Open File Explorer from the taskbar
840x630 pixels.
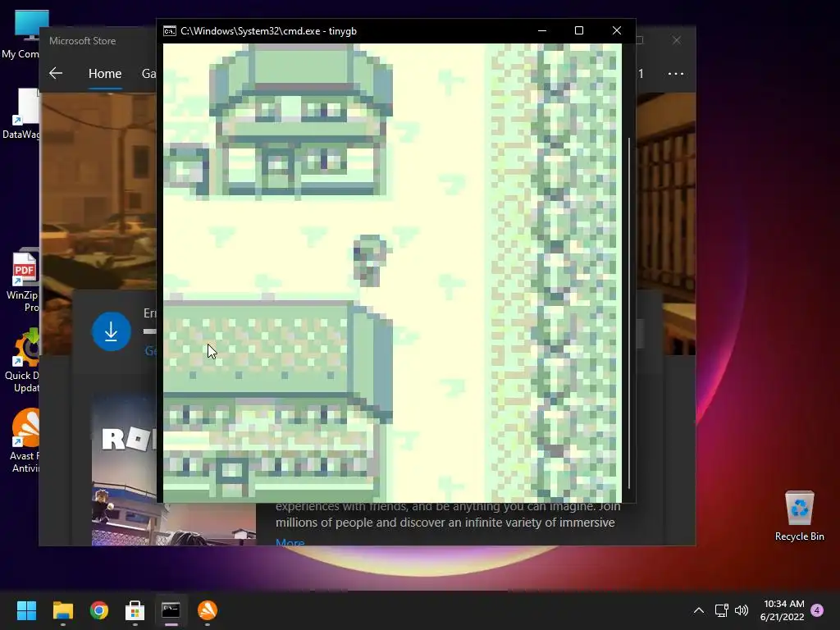(62, 610)
